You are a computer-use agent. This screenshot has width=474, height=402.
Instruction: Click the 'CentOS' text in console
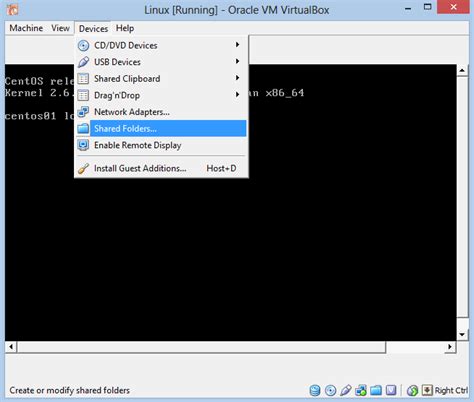point(24,81)
